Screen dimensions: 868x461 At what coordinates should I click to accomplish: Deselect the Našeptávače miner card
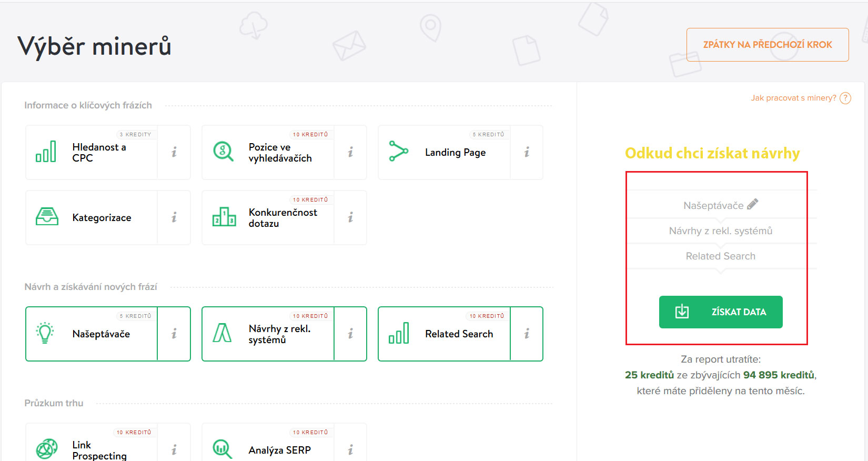(92, 334)
